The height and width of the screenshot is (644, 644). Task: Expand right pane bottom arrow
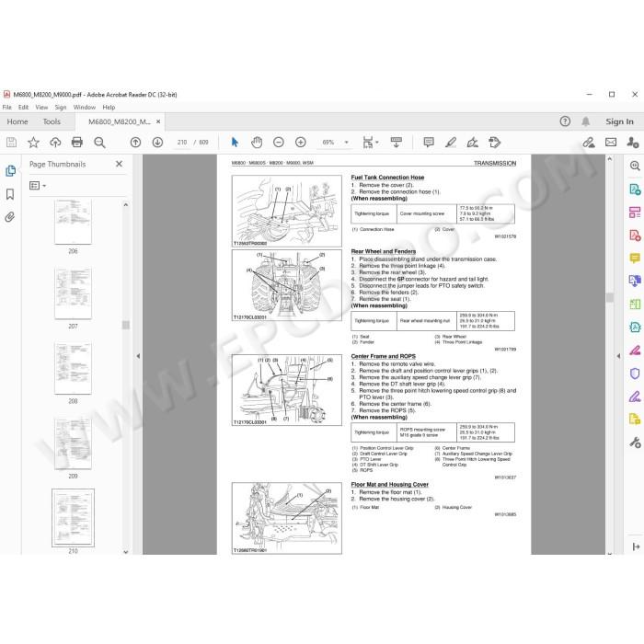[x=636, y=546]
